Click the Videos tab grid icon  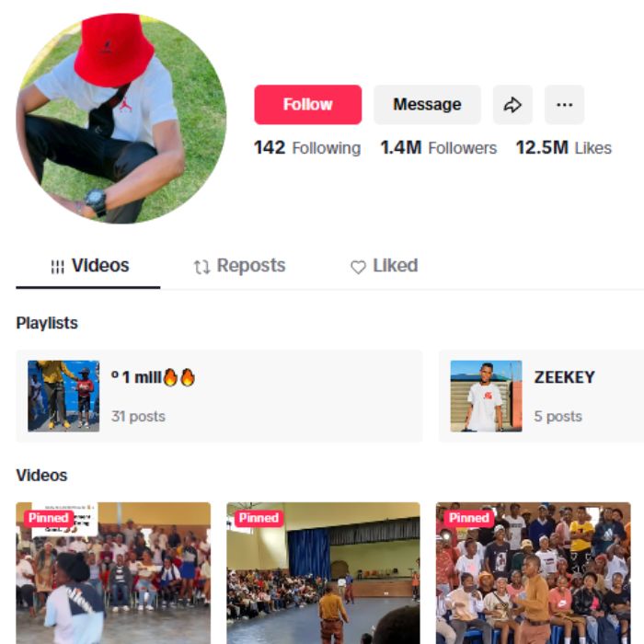point(57,267)
